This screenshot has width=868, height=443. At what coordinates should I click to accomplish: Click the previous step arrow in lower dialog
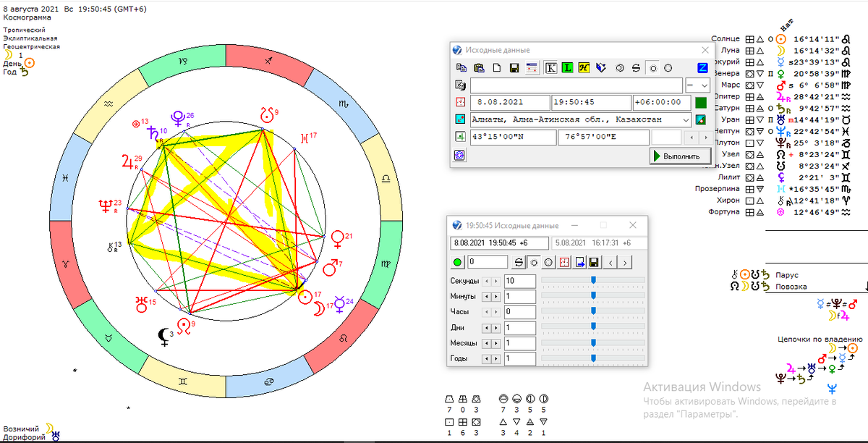click(x=610, y=262)
